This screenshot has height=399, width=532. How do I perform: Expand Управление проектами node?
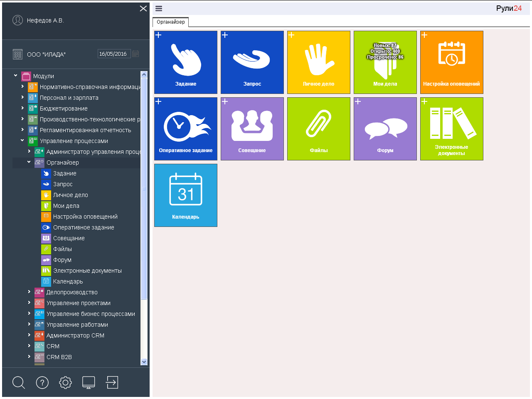point(29,303)
